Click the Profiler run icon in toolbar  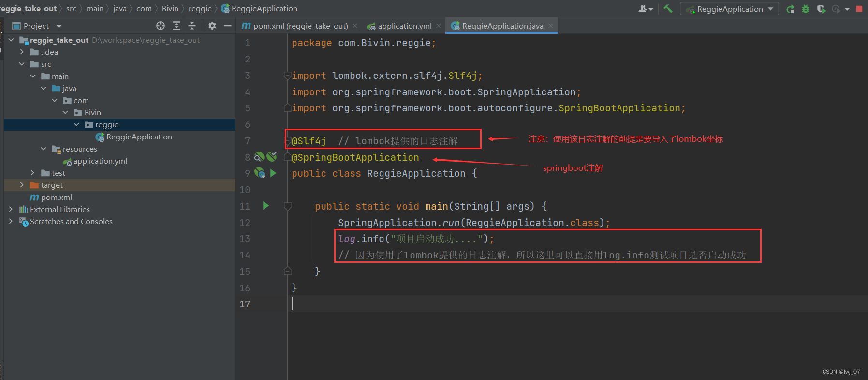(x=836, y=9)
